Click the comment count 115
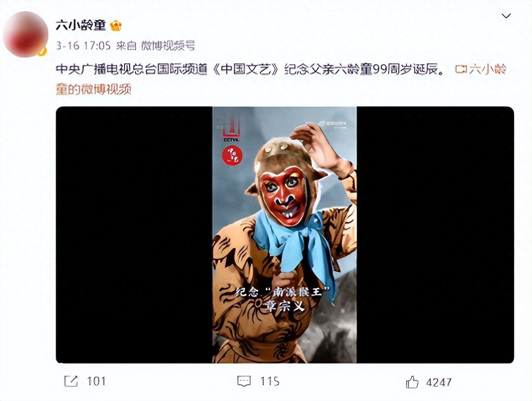The image size is (532, 401). pos(269,381)
